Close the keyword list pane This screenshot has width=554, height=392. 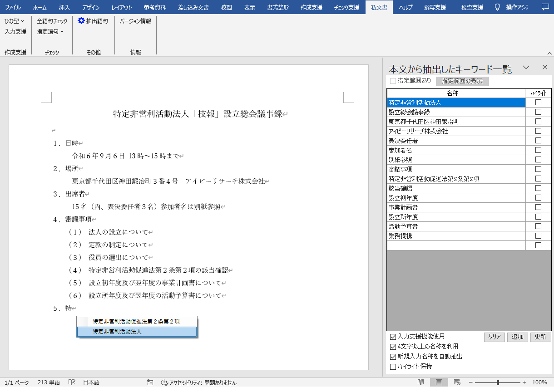[545, 67]
